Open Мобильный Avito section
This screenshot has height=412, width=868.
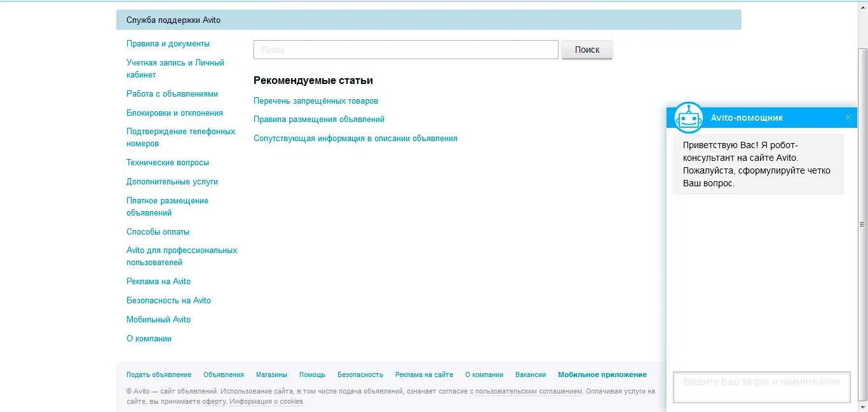tap(158, 320)
